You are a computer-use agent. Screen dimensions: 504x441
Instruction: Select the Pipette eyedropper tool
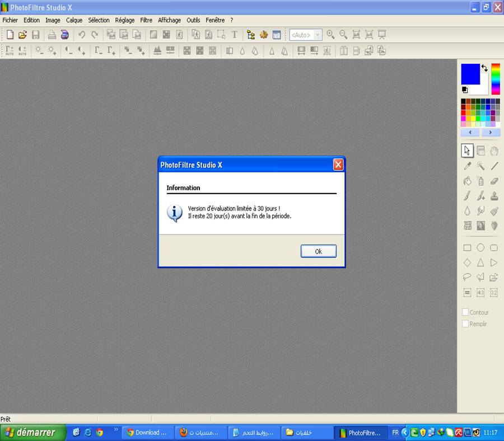468,166
